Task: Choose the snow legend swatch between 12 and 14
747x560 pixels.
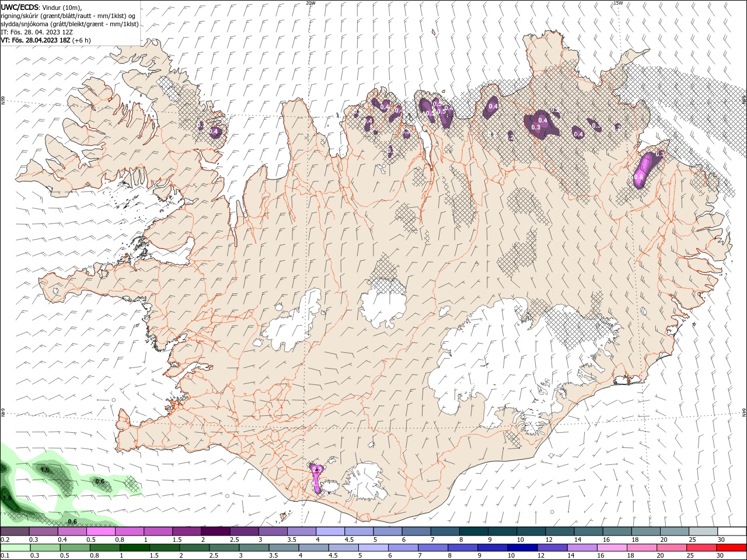Action: click(560, 531)
